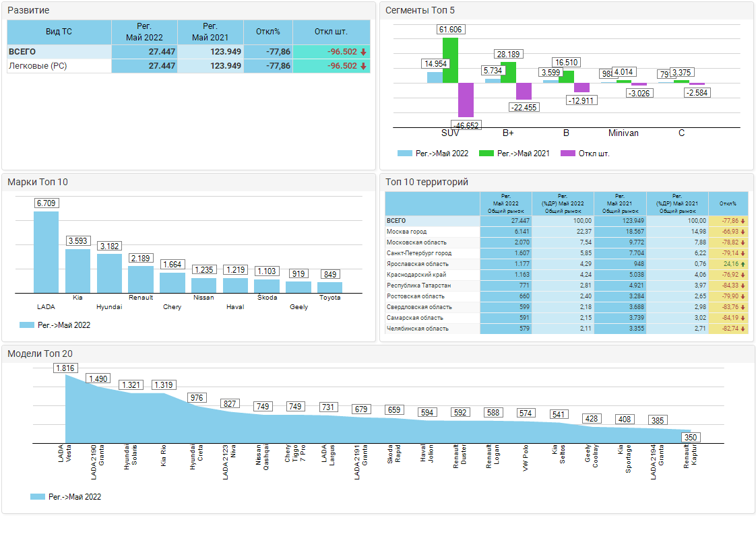This screenshot has height=534, width=756.
Task: Click the red down arrow in ВСЕГО row of Развитие
Action: [x=363, y=52]
